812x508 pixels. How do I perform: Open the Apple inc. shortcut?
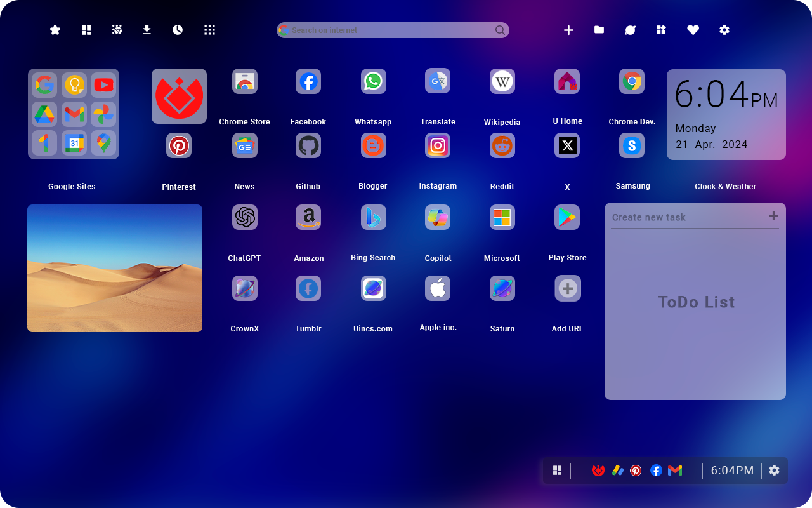click(438, 288)
